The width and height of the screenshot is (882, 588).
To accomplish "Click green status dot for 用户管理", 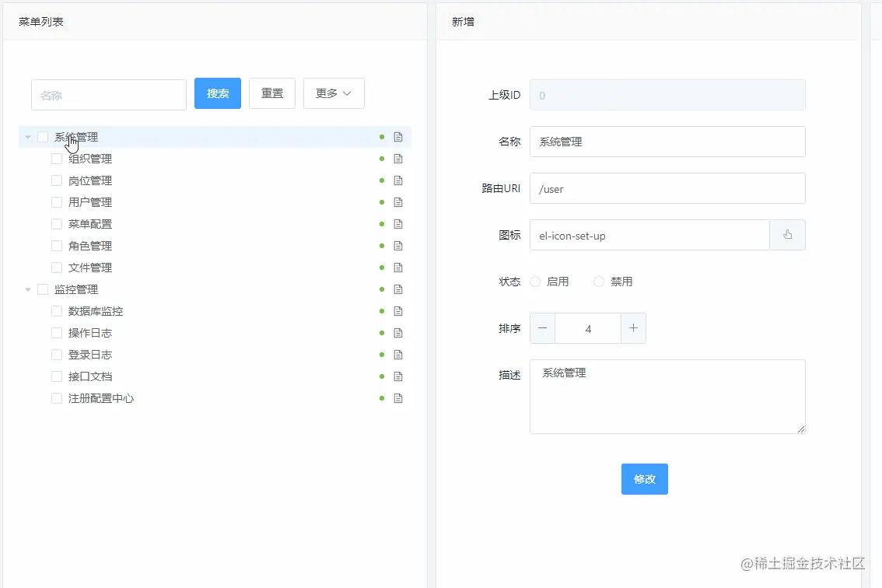I will [x=382, y=202].
